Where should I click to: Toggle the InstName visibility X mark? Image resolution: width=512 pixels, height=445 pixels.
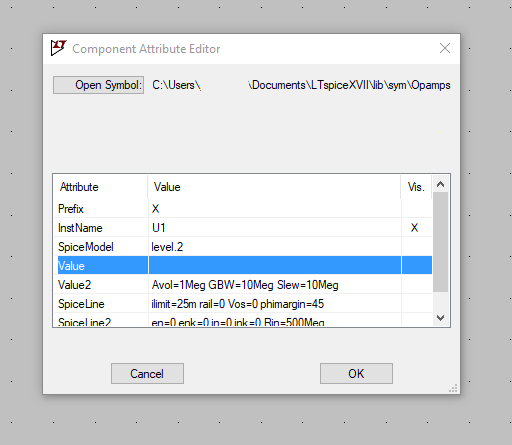click(414, 228)
